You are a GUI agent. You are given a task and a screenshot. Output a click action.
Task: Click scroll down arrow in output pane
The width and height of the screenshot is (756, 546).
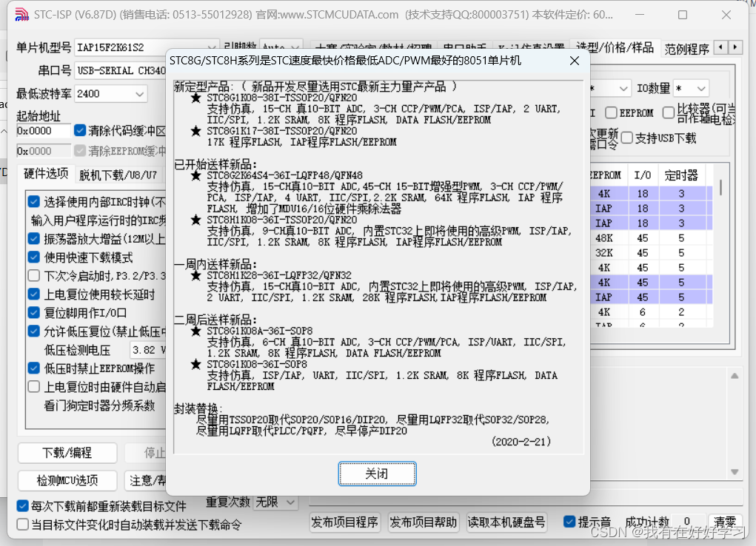click(735, 472)
